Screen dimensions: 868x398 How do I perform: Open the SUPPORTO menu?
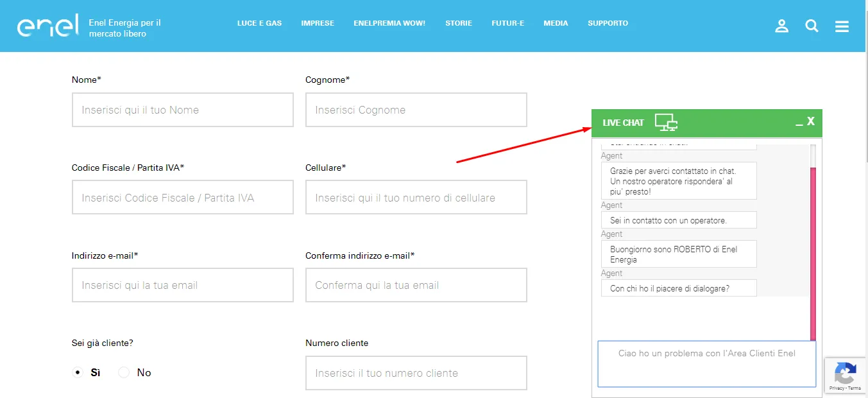point(608,23)
